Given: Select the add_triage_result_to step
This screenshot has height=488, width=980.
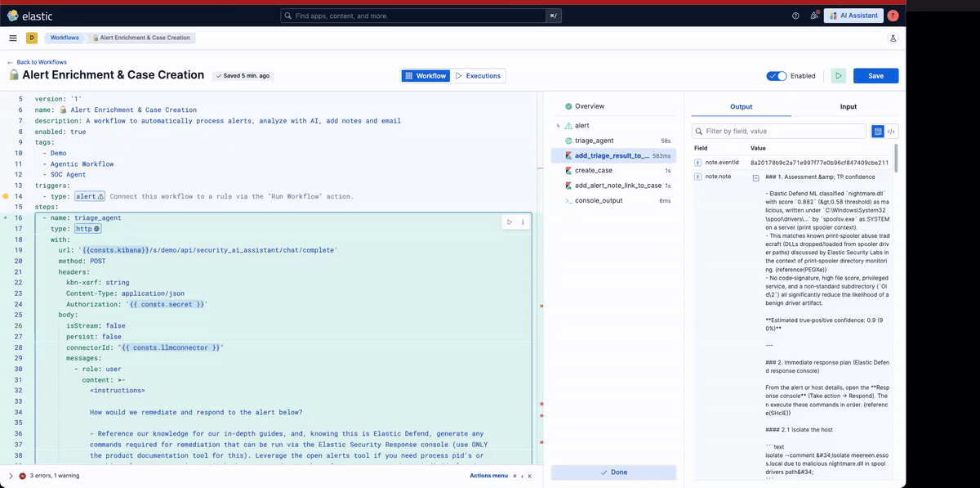Looking at the screenshot, I should click(x=613, y=155).
